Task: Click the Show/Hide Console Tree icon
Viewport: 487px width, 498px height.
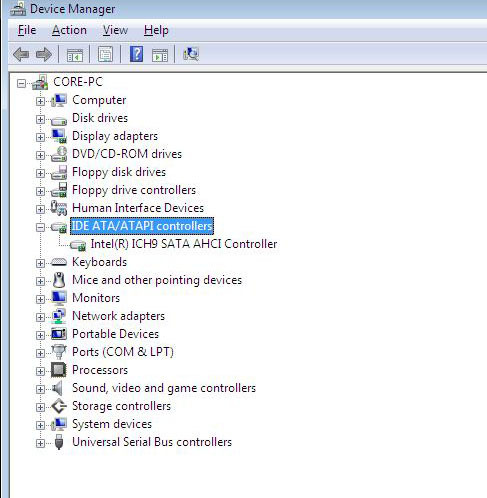Action: pos(75,55)
